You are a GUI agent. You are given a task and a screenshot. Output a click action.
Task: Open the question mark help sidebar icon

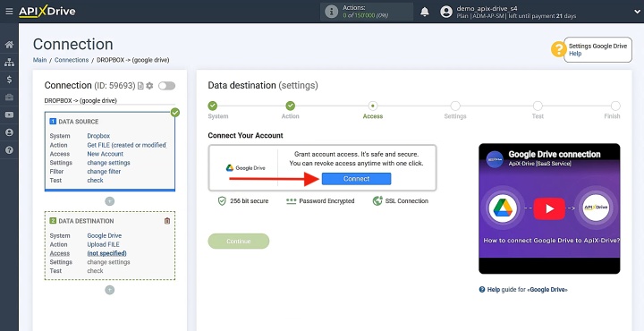(9, 150)
